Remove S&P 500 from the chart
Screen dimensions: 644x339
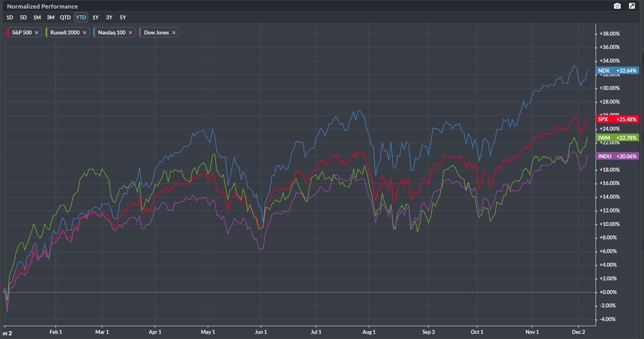[37, 33]
